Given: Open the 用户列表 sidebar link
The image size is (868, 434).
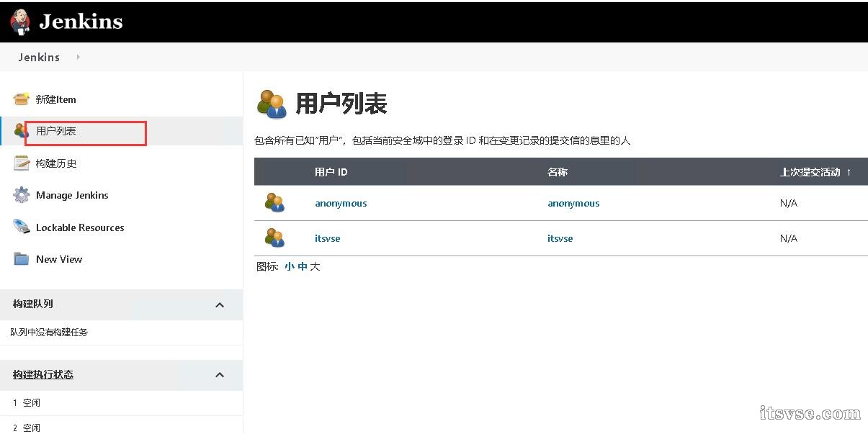Looking at the screenshot, I should point(56,131).
